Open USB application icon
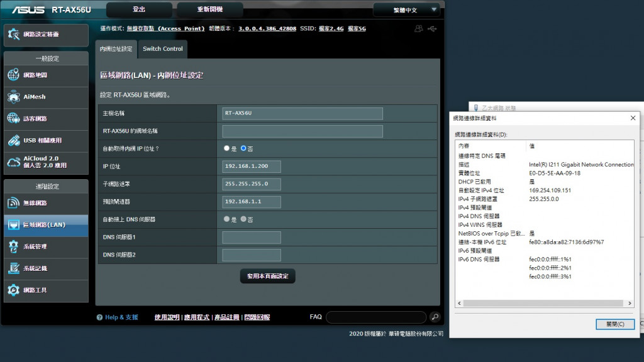644x362 pixels. point(13,140)
